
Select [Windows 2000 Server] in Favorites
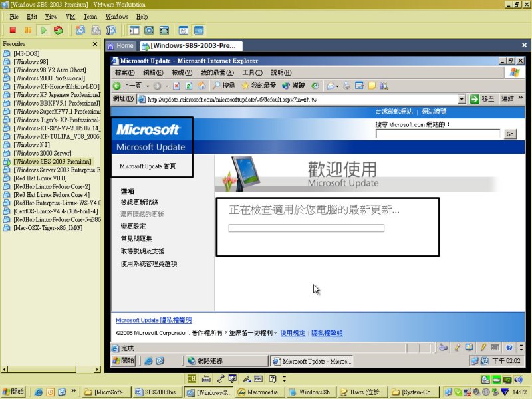43,153
